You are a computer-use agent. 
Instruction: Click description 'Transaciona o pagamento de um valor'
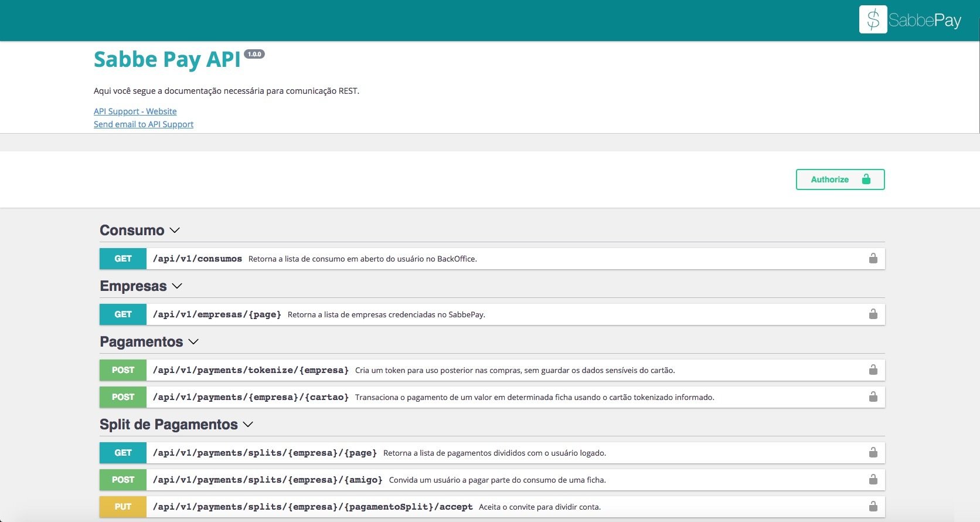point(535,397)
